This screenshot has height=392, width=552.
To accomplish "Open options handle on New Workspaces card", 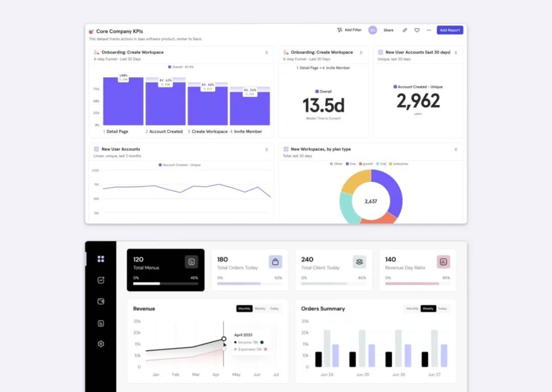I will point(456,150).
